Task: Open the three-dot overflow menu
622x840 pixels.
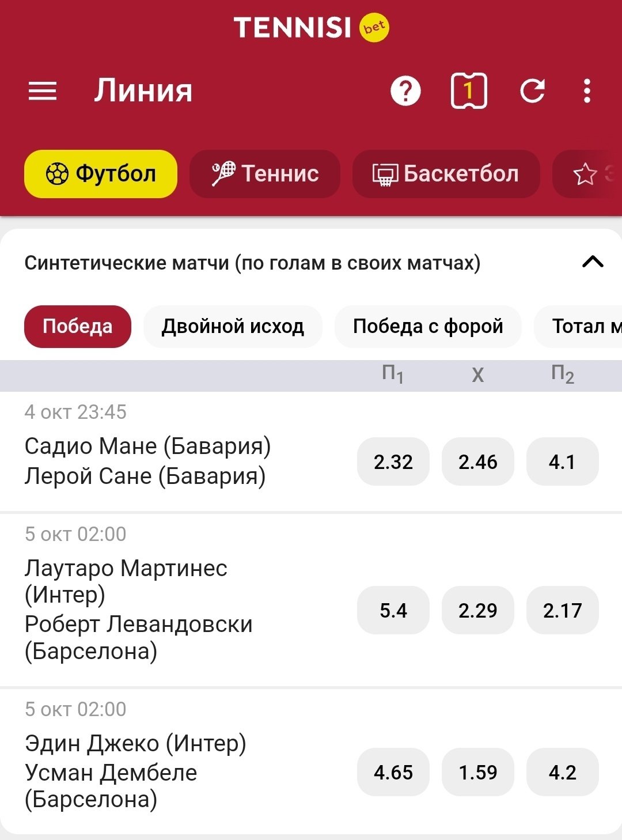Action: pyautogui.click(x=587, y=91)
